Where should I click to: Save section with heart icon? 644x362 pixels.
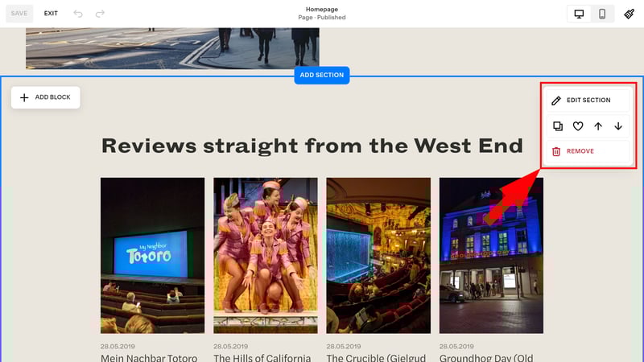(578, 126)
